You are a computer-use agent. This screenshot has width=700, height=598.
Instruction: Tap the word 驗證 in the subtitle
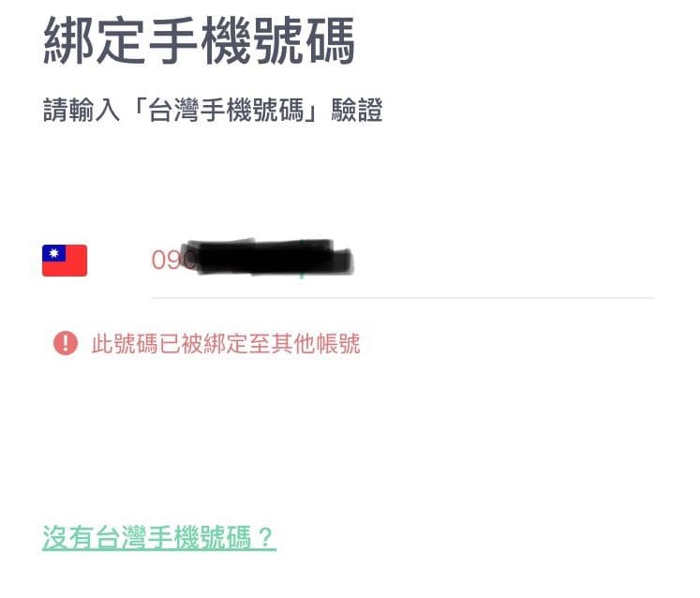coord(357,111)
